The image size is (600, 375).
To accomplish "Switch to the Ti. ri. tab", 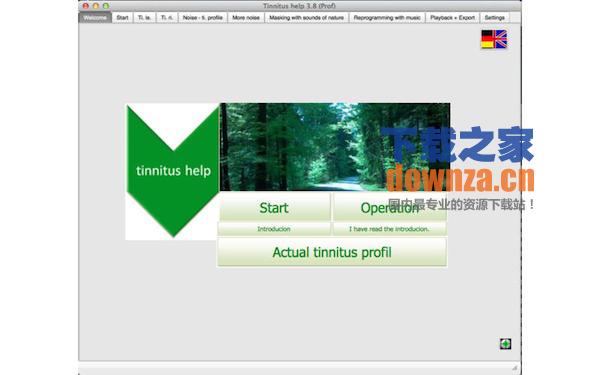I will (x=167, y=18).
